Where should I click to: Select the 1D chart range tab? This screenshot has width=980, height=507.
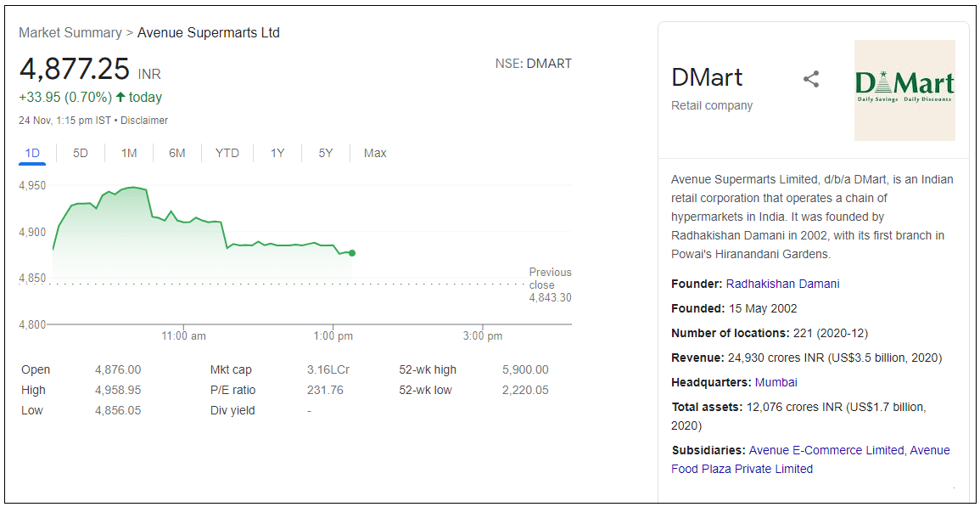[x=32, y=153]
